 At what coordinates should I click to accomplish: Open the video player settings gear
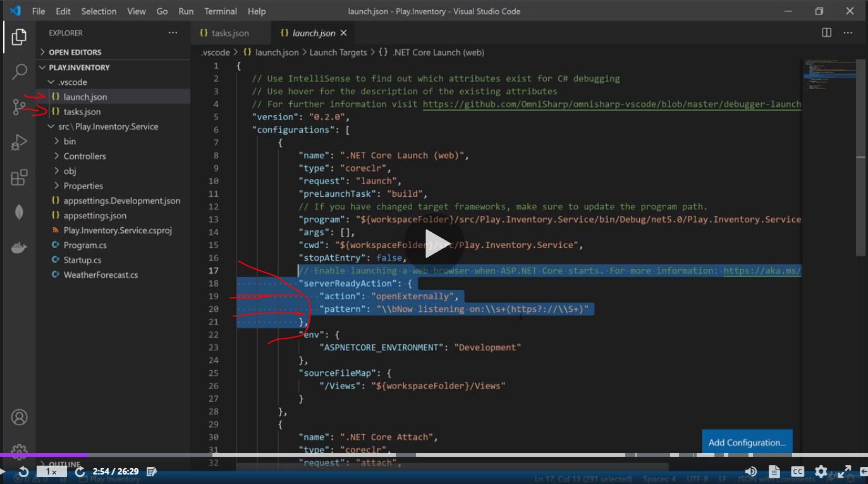(x=821, y=471)
